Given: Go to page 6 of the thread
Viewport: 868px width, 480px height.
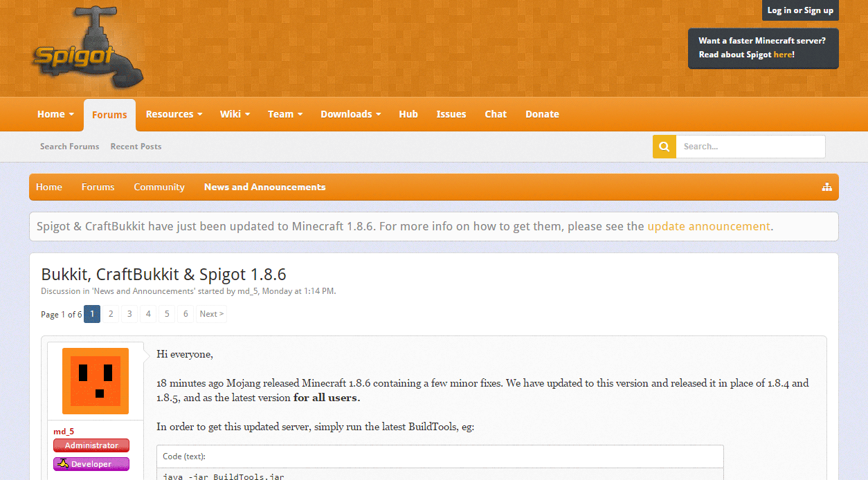Looking at the screenshot, I should [186, 314].
